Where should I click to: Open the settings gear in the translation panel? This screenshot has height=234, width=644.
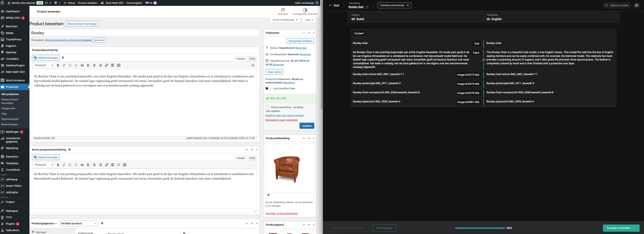coord(636,5)
